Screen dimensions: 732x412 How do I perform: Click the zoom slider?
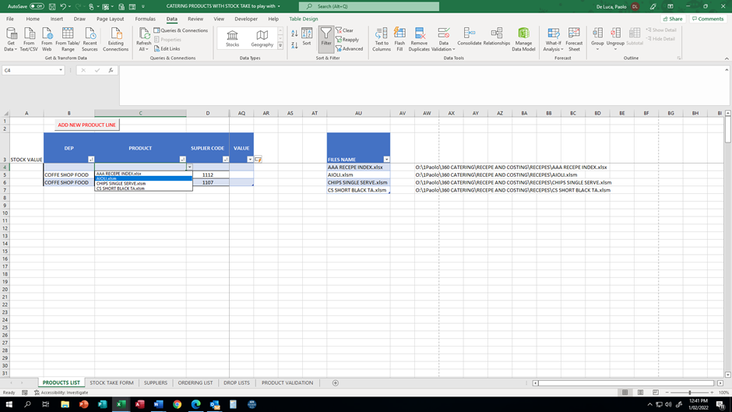coord(690,392)
